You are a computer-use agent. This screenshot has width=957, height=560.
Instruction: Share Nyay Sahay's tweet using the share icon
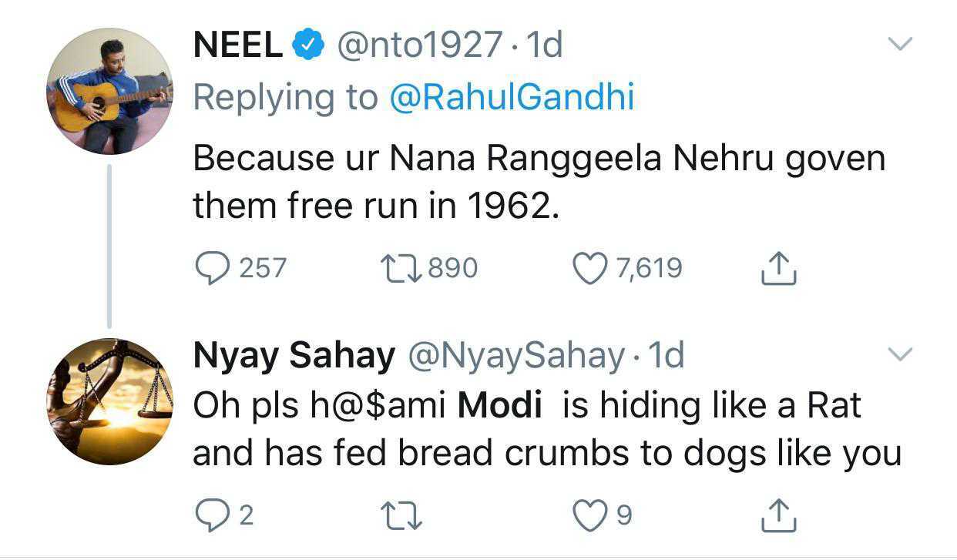[x=777, y=514]
